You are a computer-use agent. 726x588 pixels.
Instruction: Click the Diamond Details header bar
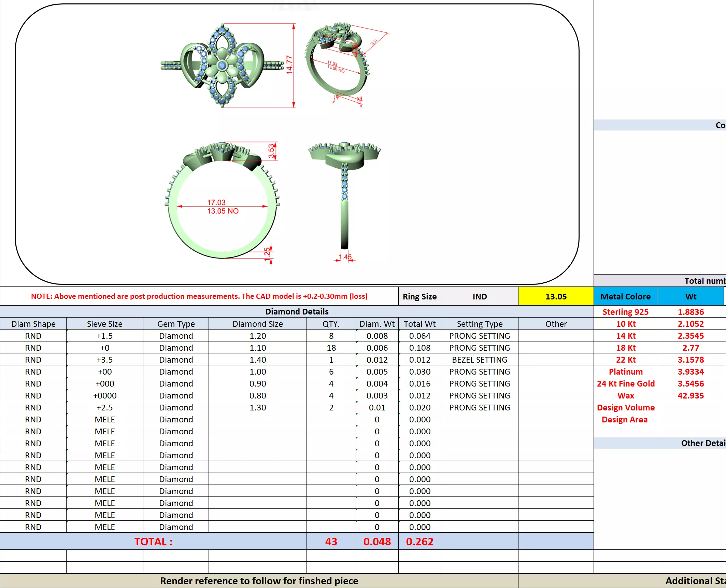pyautogui.click(x=296, y=311)
